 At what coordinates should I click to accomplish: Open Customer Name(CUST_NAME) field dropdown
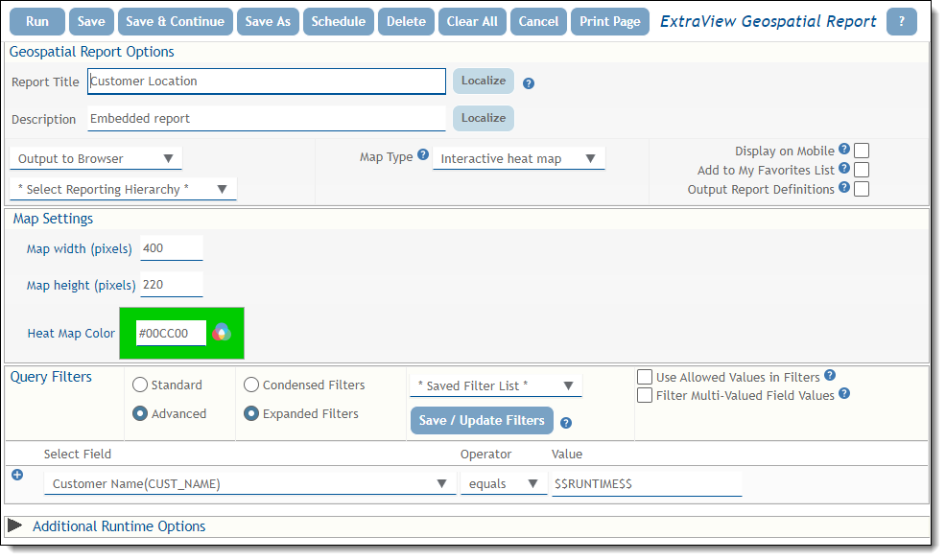point(249,483)
